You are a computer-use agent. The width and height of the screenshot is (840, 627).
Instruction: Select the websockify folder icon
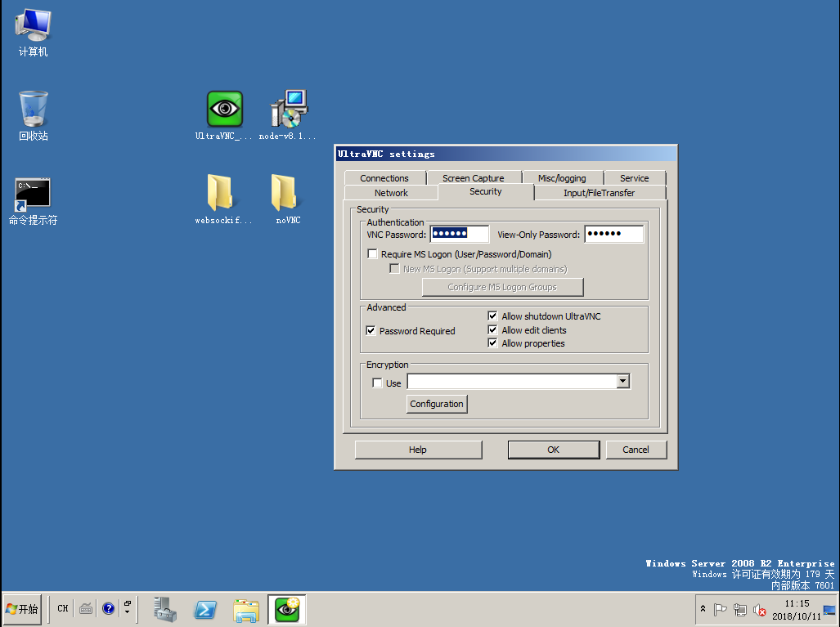[223, 199]
